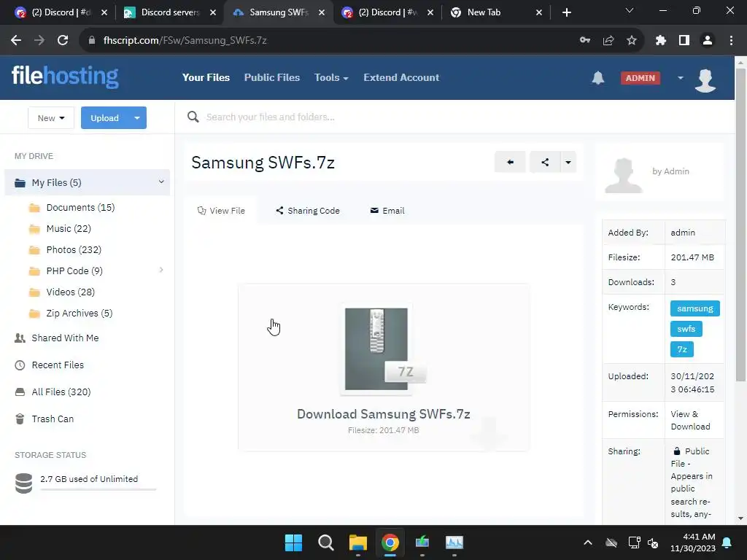
Task: Open the Tools dropdown menu
Action: (x=331, y=77)
